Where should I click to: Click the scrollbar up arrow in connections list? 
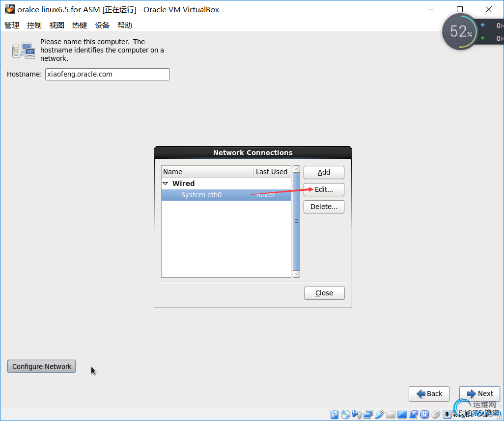296,169
